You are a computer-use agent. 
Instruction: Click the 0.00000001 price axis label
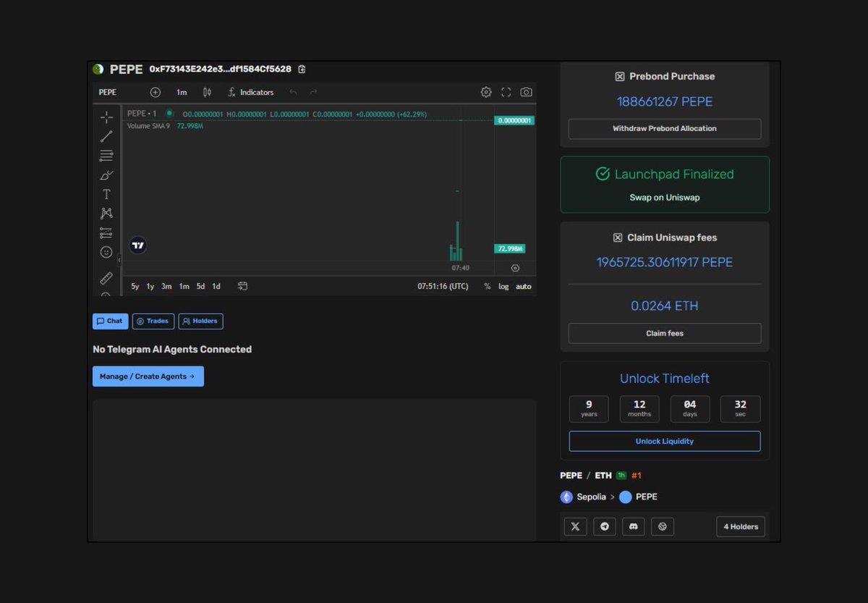pyautogui.click(x=514, y=120)
